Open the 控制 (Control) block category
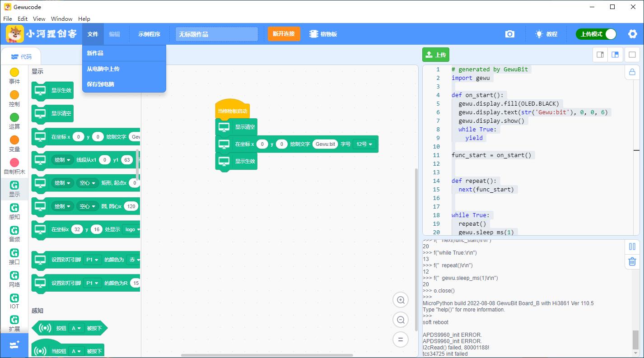The height and width of the screenshot is (358, 644). [14, 98]
